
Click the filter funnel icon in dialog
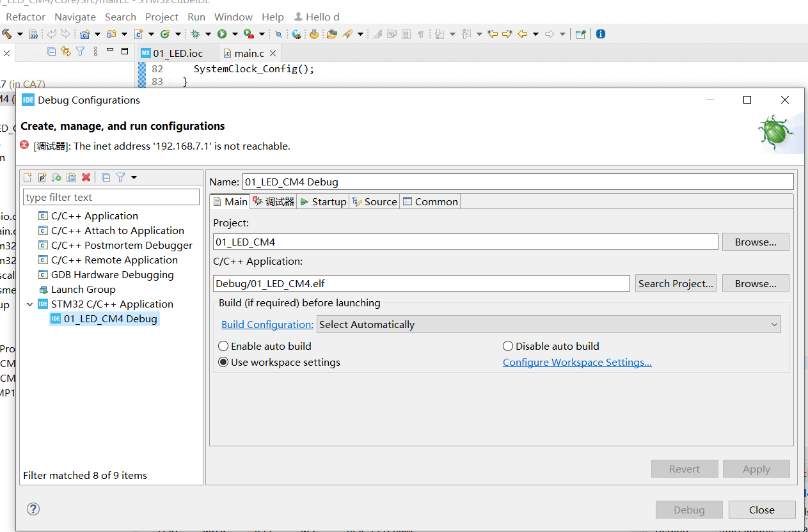[120, 177]
